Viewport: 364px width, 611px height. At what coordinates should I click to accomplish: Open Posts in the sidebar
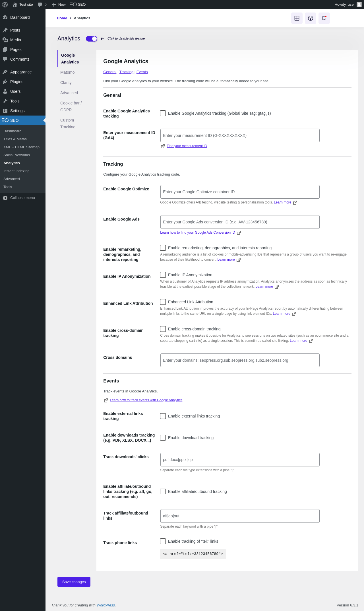coord(23,30)
